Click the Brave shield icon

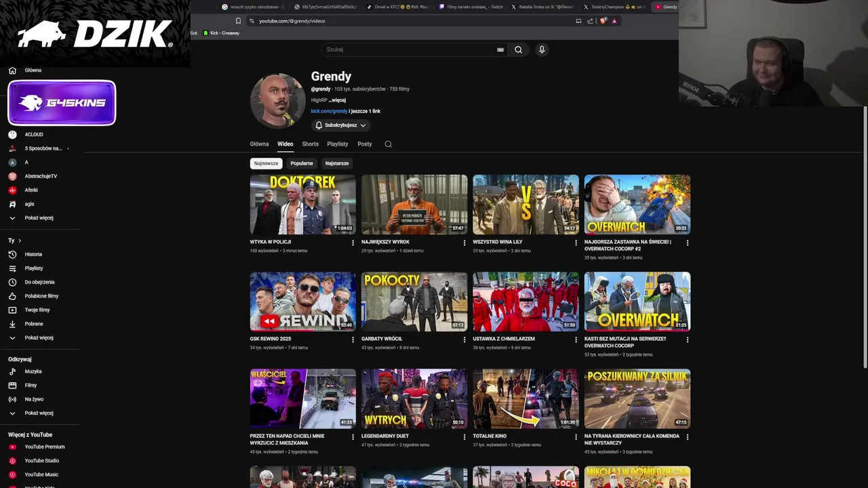tap(603, 21)
